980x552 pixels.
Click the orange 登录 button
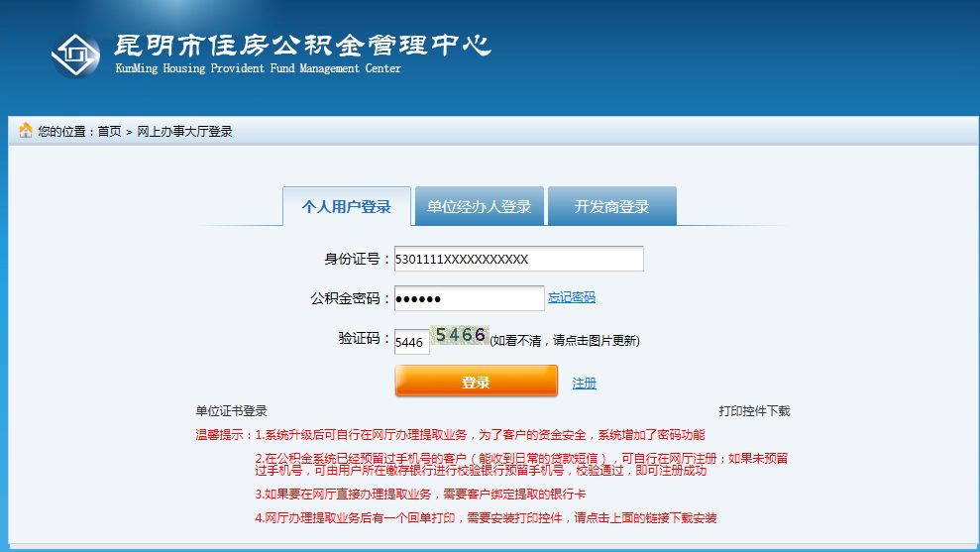[477, 382]
